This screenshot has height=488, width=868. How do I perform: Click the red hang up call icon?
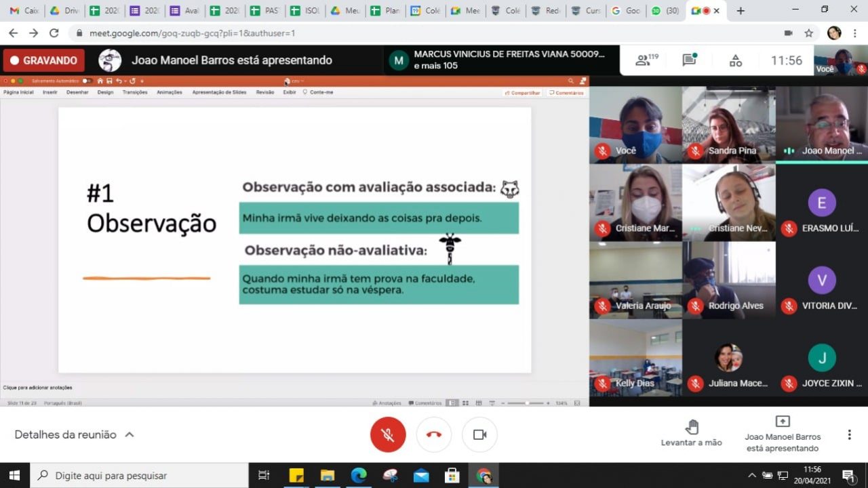pyautogui.click(x=434, y=434)
